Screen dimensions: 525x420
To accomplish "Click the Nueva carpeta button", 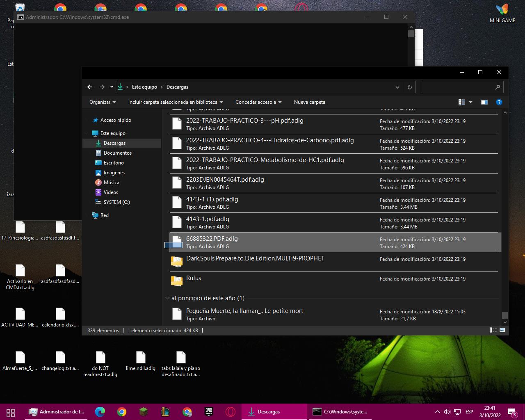I will (x=309, y=102).
